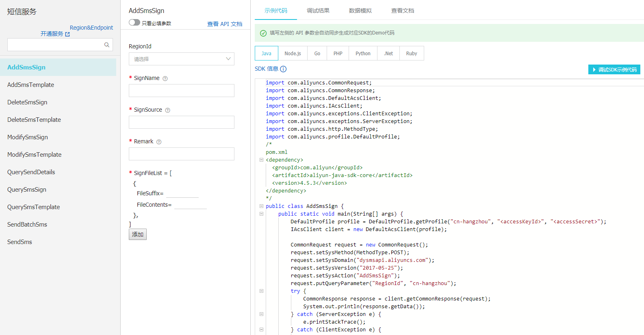The image size is (644, 335).
Task: Open the RegionId dropdown
Action: pyautogui.click(x=182, y=59)
